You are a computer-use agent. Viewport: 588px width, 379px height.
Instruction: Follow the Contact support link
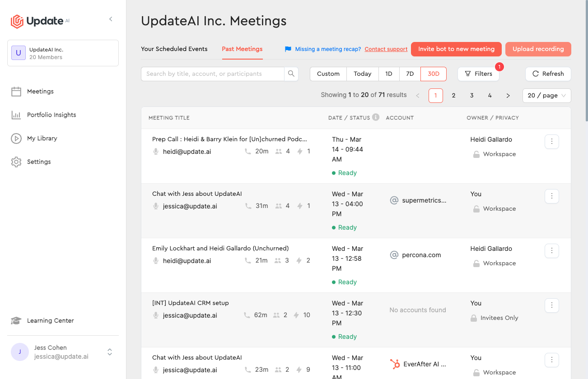386,49
